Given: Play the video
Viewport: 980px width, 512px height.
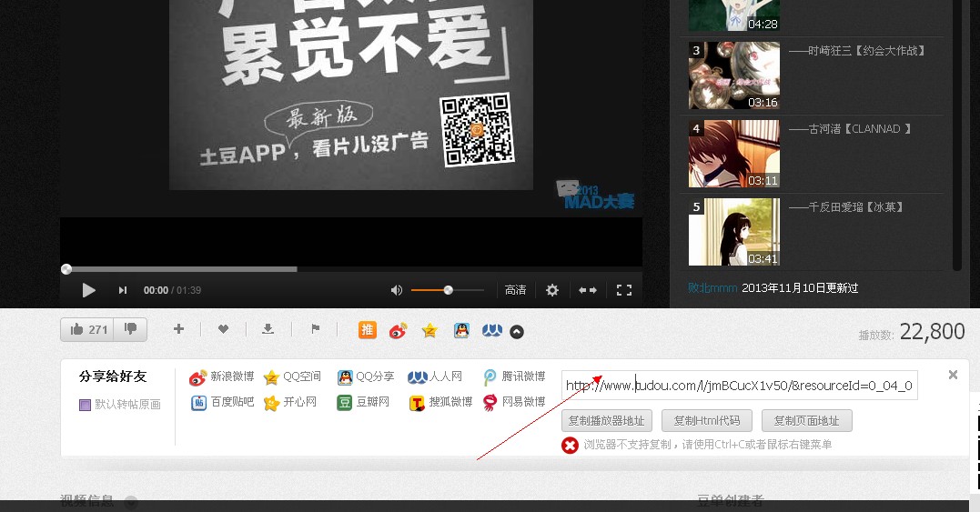Looking at the screenshot, I should (x=89, y=290).
